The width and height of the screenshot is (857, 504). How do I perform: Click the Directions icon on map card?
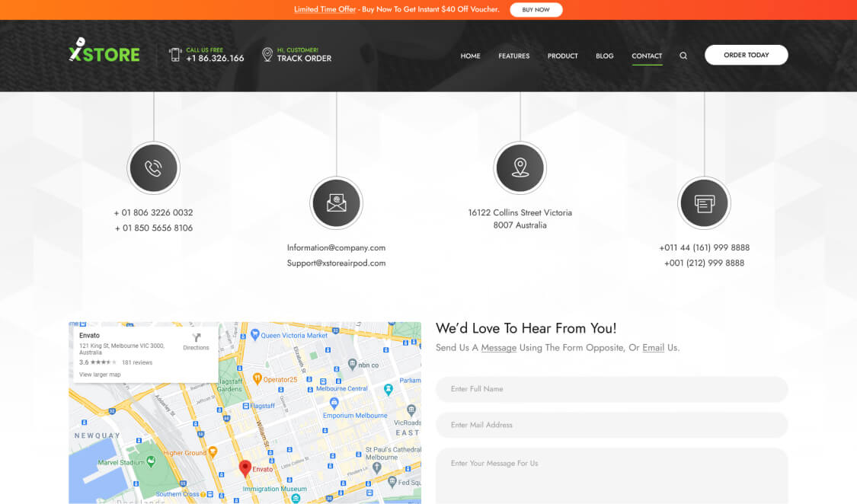196,339
